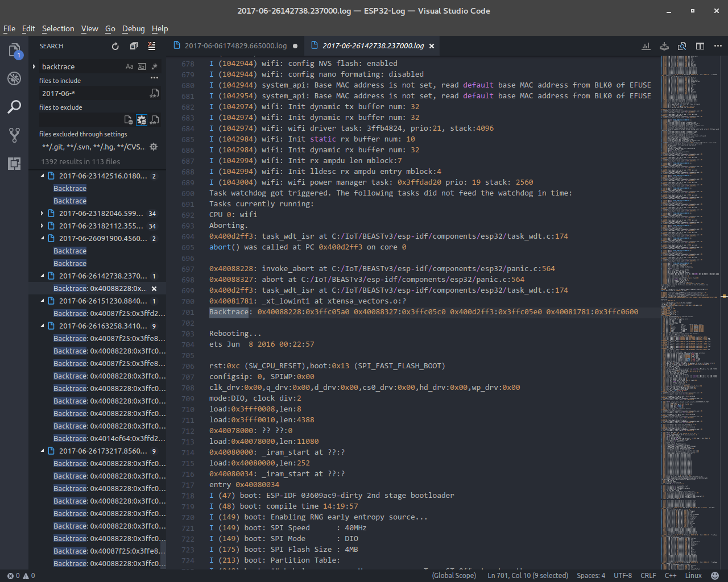Click the UTF-8 encoding indicator
Screen dimensions: 728x582
click(622, 575)
